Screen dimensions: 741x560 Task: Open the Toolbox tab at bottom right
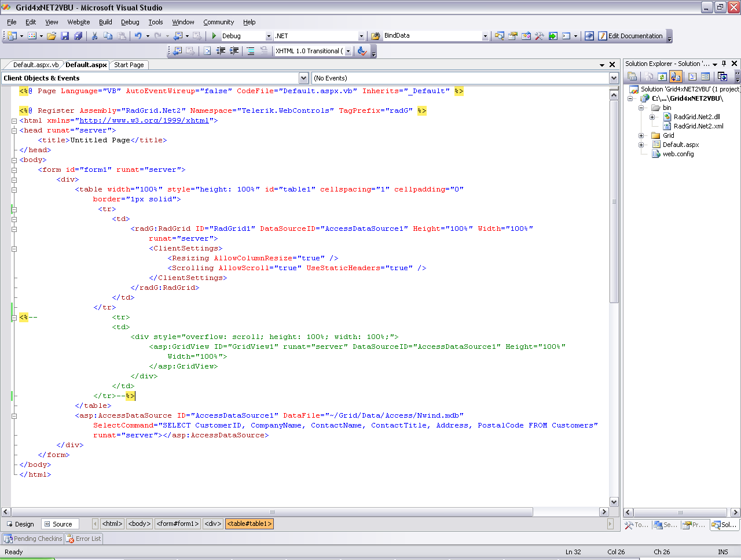pyautogui.click(x=637, y=525)
